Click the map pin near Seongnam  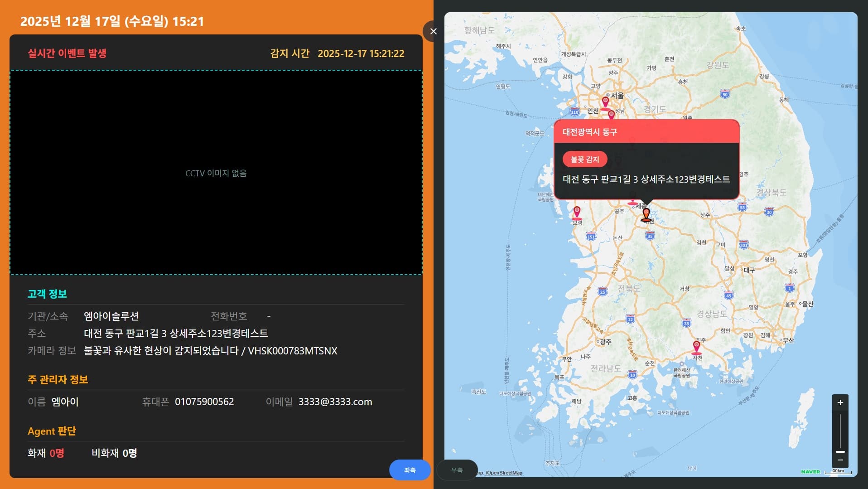point(611,114)
